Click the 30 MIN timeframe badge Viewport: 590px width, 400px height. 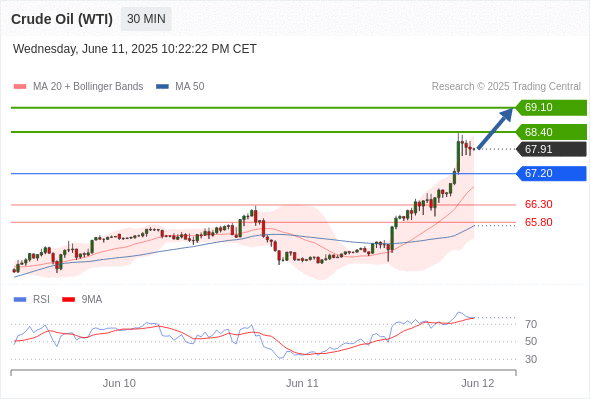(146, 19)
